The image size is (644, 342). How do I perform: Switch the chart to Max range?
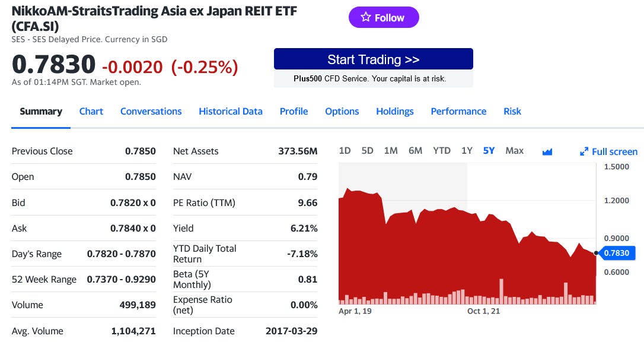click(x=514, y=151)
